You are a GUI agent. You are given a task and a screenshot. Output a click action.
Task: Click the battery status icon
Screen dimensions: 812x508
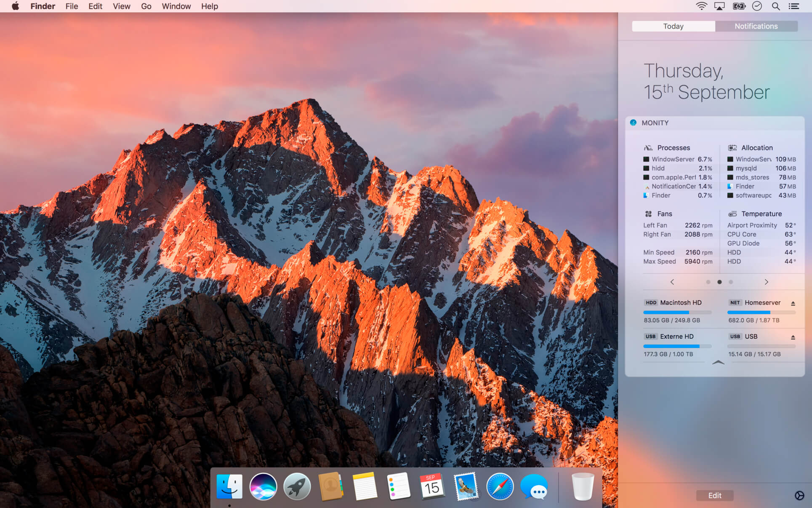click(x=739, y=6)
